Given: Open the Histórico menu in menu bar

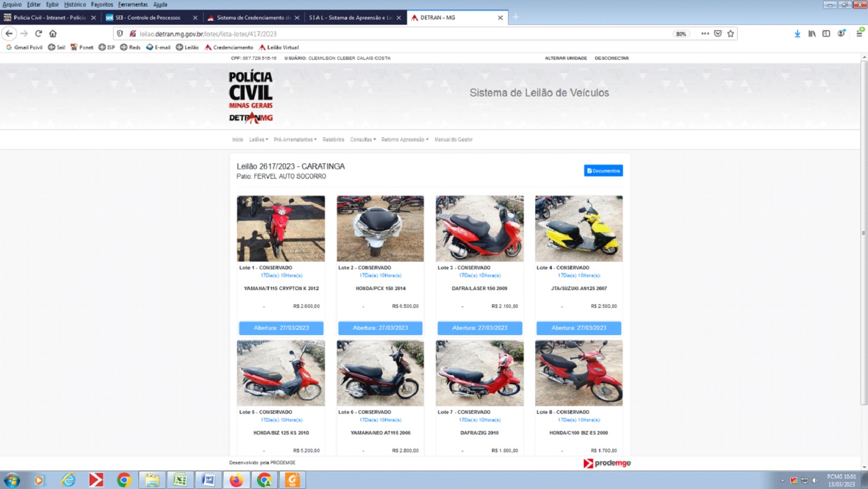Looking at the screenshot, I should tap(75, 4).
